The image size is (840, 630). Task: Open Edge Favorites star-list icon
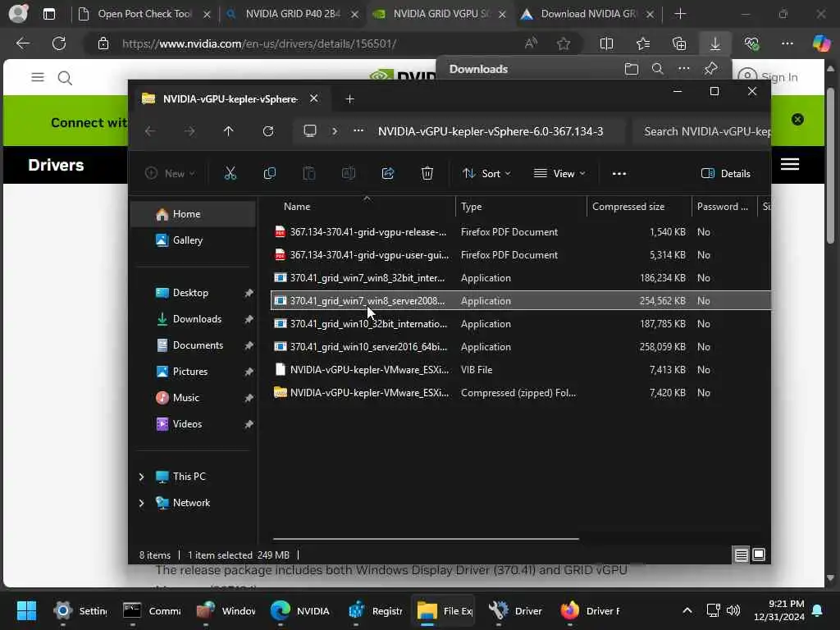pyautogui.click(x=643, y=43)
